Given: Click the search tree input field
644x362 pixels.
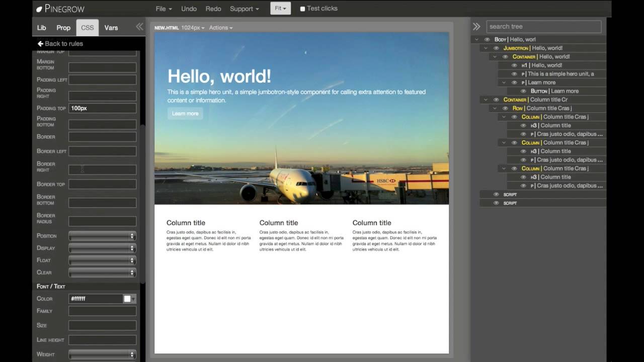Looking at the screenshot, I should [544, 27].
